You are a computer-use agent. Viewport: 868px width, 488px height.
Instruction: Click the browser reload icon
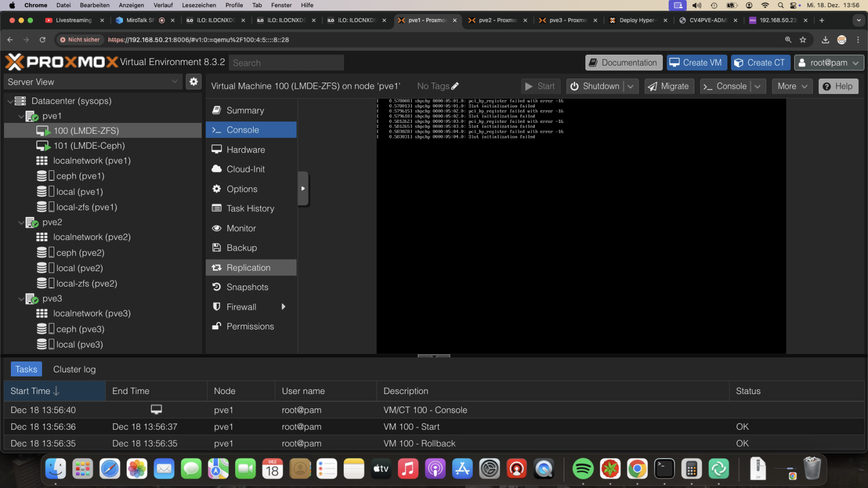42,40
